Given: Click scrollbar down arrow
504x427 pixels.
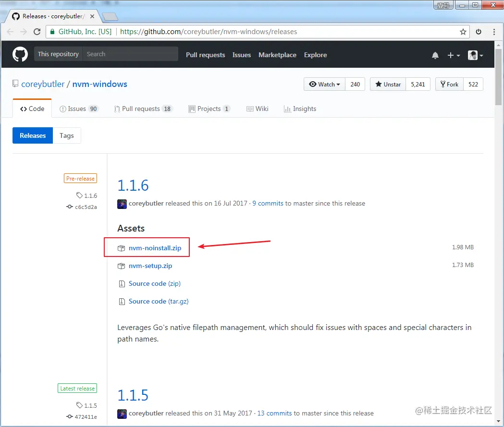Looking at the screenshot, I should pyautogui.click(x=498, y=421).
